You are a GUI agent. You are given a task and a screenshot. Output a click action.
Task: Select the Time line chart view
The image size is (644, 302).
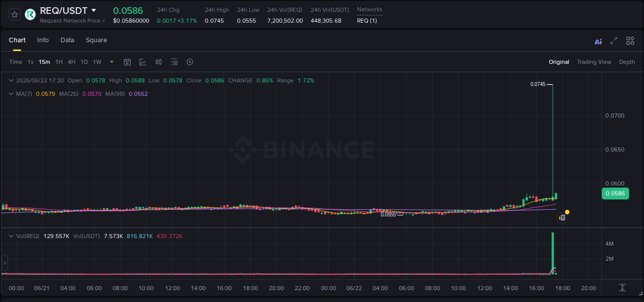(x=16, y=62)
